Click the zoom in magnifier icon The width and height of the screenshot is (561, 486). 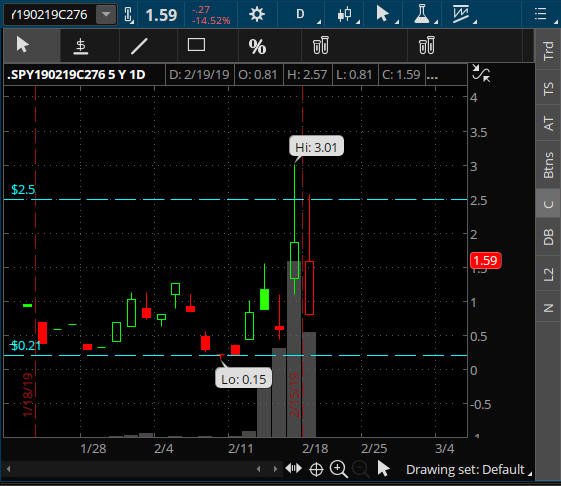pyautogui.click(x=338, y=469)
